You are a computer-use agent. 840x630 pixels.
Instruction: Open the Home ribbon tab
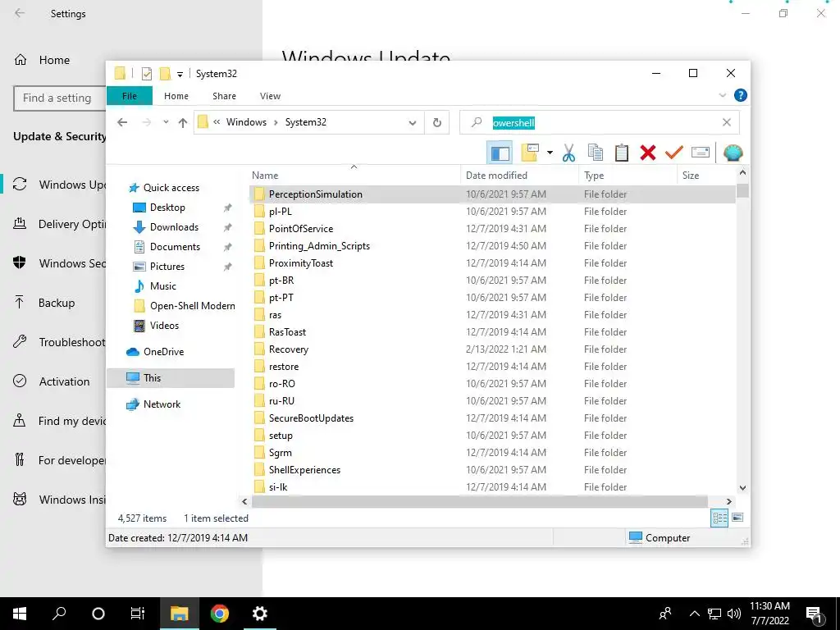pyautogui.click(x=176, y=96)
